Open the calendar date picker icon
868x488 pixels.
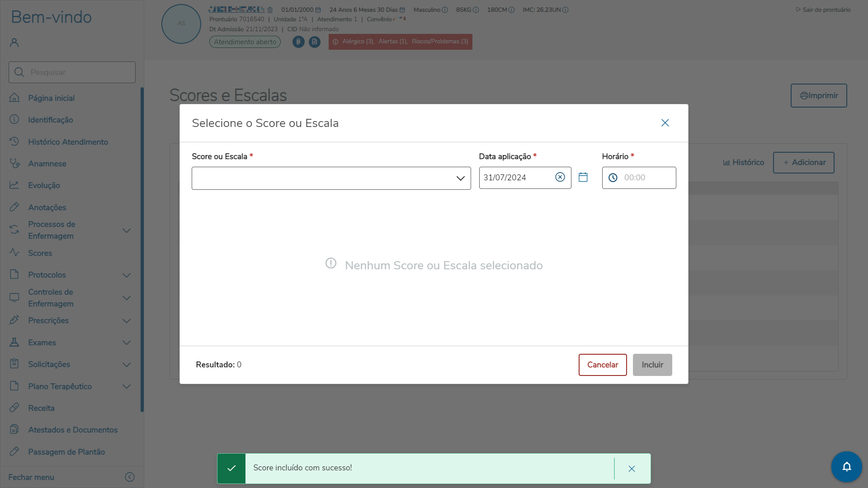tap(583, 178)
